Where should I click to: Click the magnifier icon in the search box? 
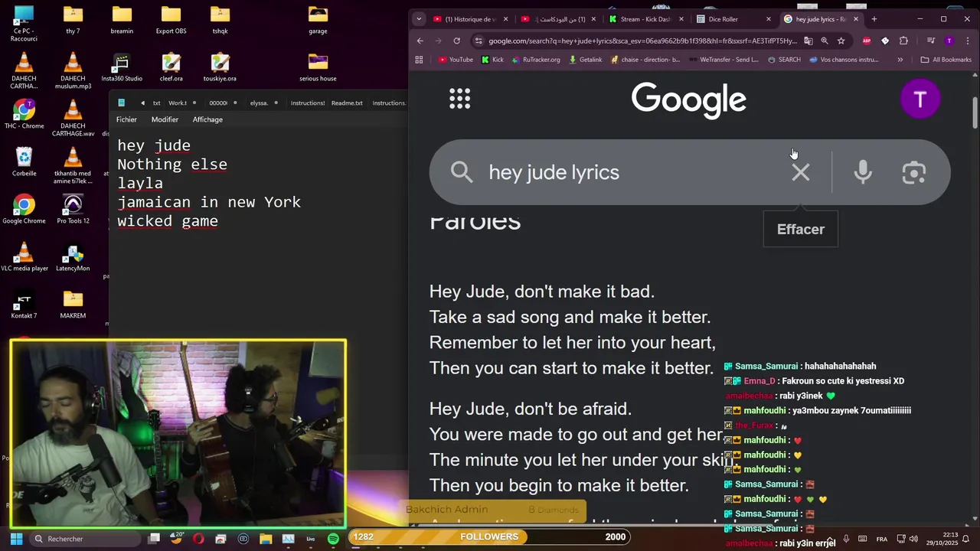(x=462, y=172)
